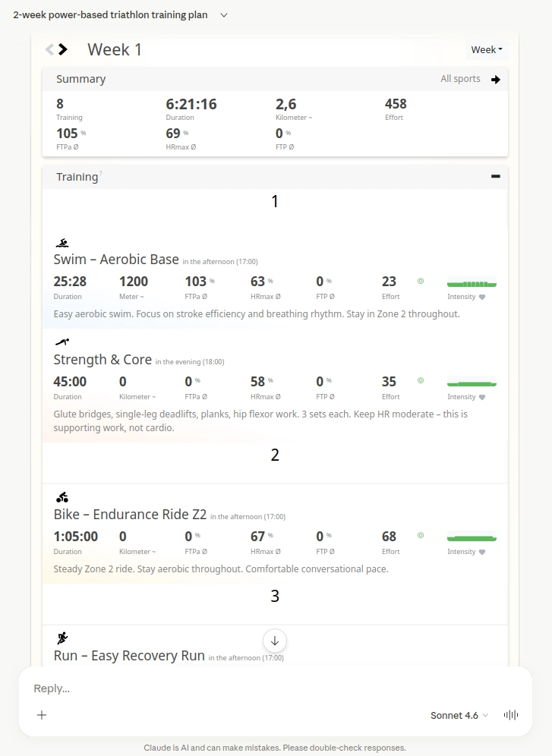The width and height of the screenshot is (552, 756).
Task: Go to the next week arrow
Action: [63, 49]
